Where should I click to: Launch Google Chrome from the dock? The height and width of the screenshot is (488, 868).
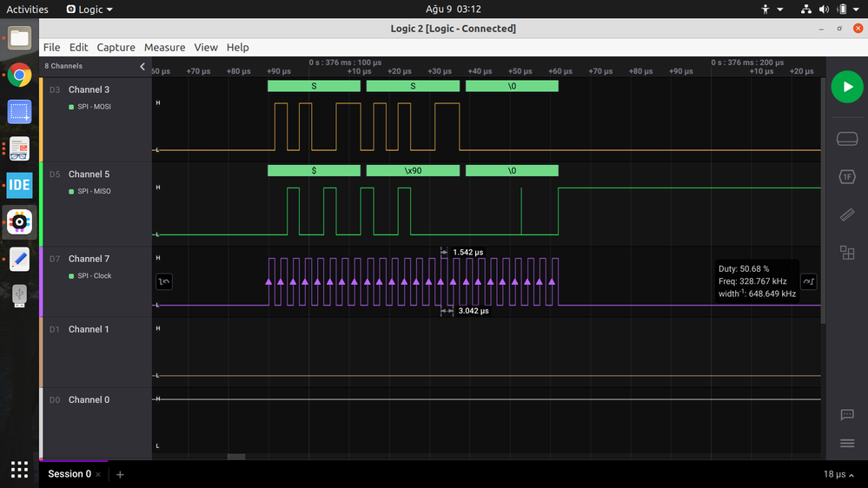tap(19, 75)
